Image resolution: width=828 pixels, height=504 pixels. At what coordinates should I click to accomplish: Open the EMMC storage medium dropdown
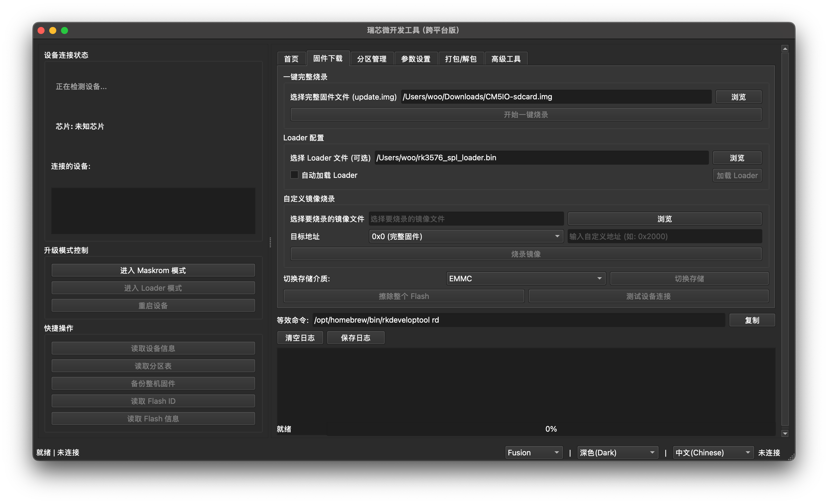click(526, 279)
